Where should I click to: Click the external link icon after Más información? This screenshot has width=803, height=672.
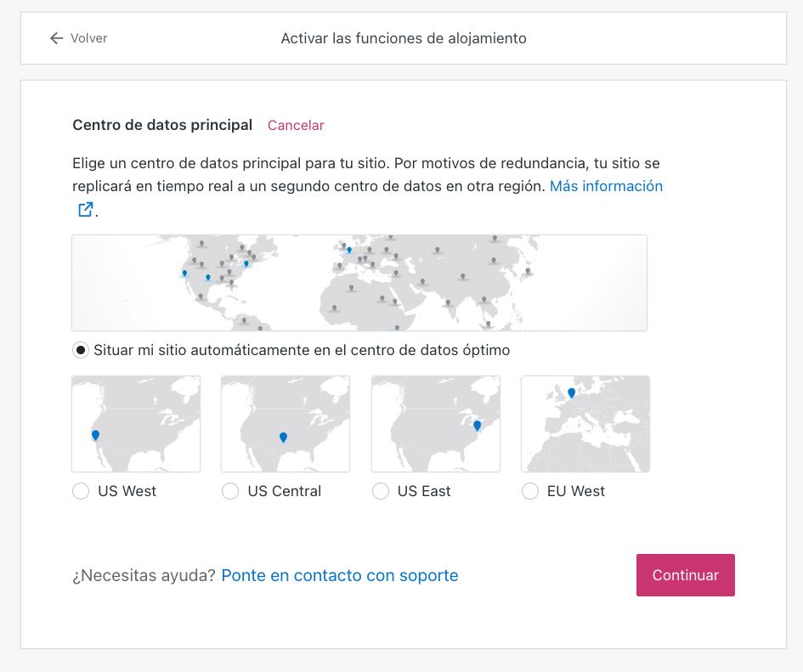pyautogui.click(x=85, y=209)
